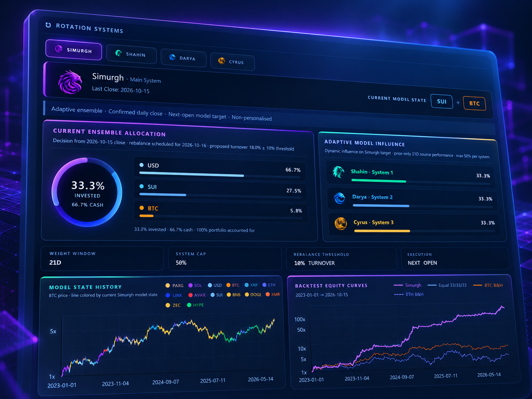Click the Cyrus gold icon in Adaptive Model Influence
Screen dimensions: 532x399
(x=341, y=223)
